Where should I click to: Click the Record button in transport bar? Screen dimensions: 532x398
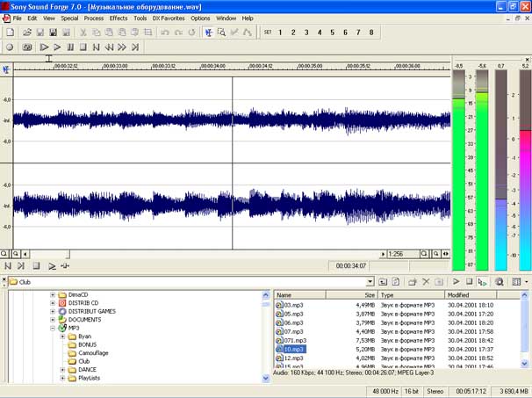(10, 47)
